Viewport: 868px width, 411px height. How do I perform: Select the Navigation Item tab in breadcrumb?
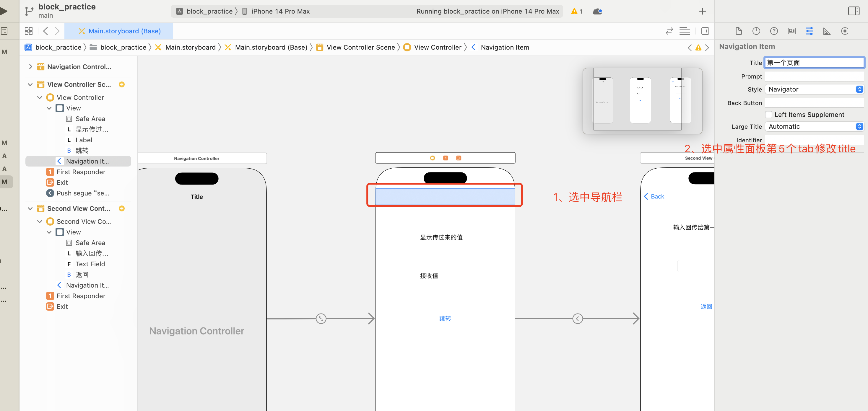click(x=504, y=47)
